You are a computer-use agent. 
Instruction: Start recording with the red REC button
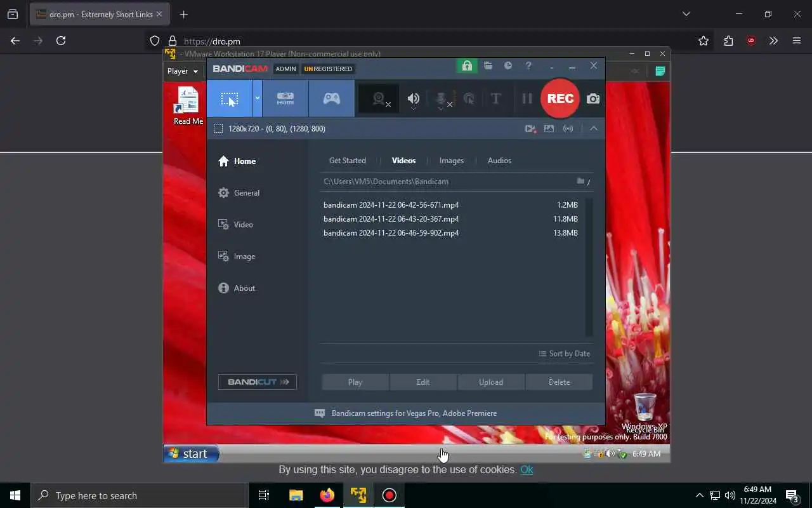coord(560,98)
